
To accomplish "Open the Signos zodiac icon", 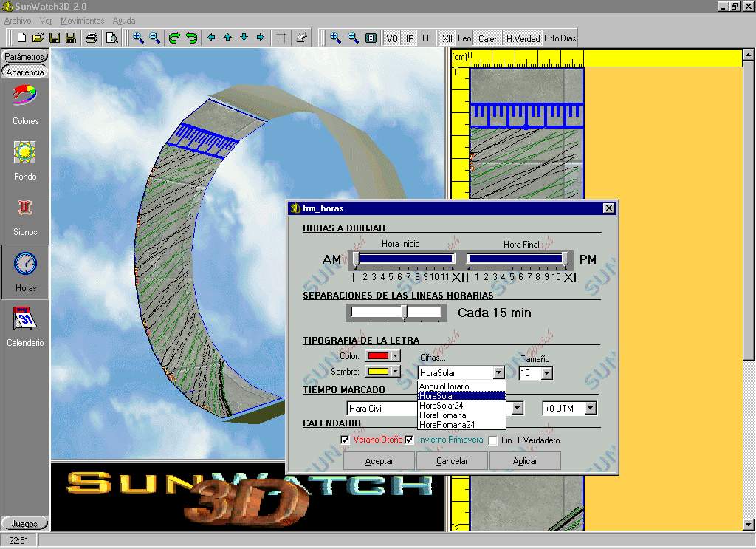I will pyautogui.click(x=25, y=214).
